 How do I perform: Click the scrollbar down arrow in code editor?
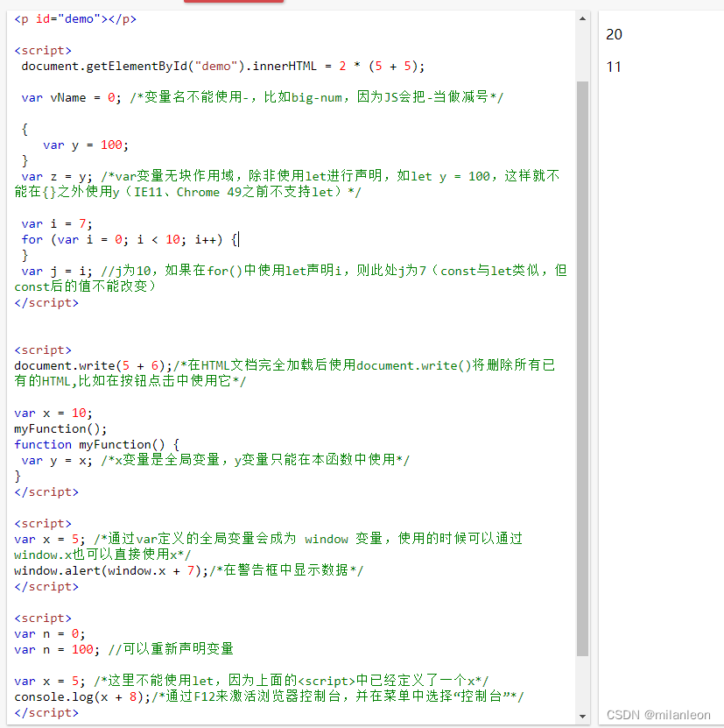582,717
